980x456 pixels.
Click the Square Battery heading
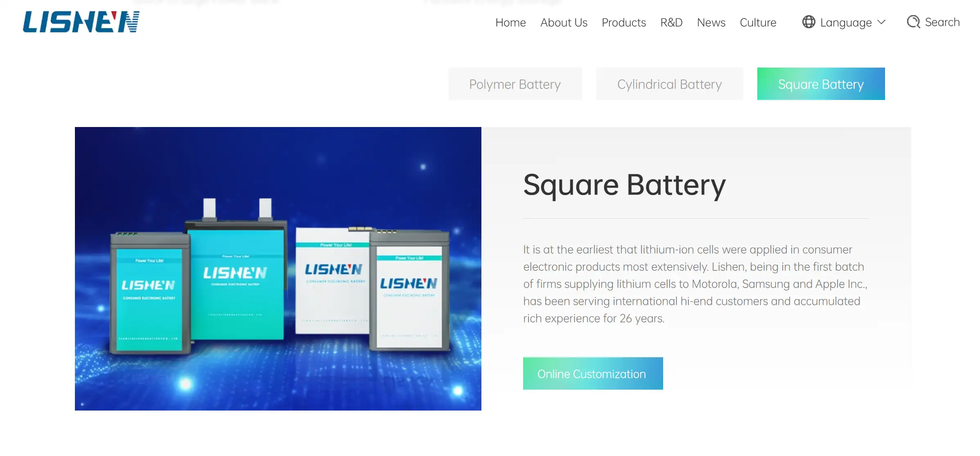click(624, 186)
